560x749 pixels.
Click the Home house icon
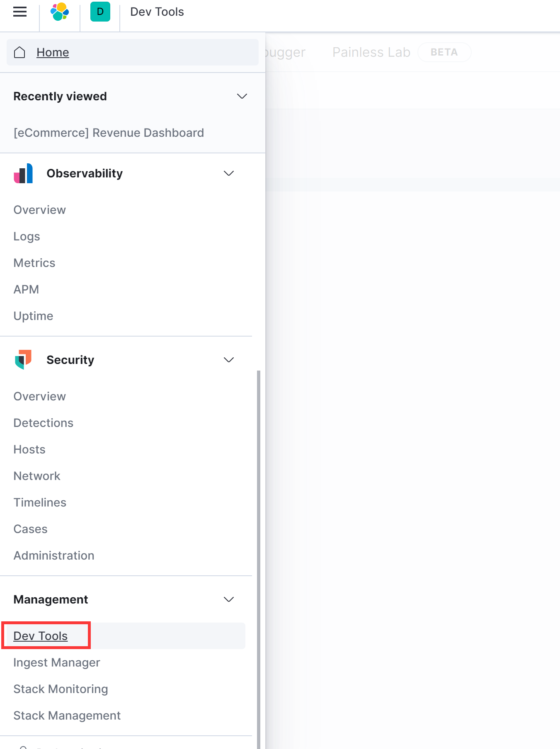pyautogui.click(x=19, y=53)
